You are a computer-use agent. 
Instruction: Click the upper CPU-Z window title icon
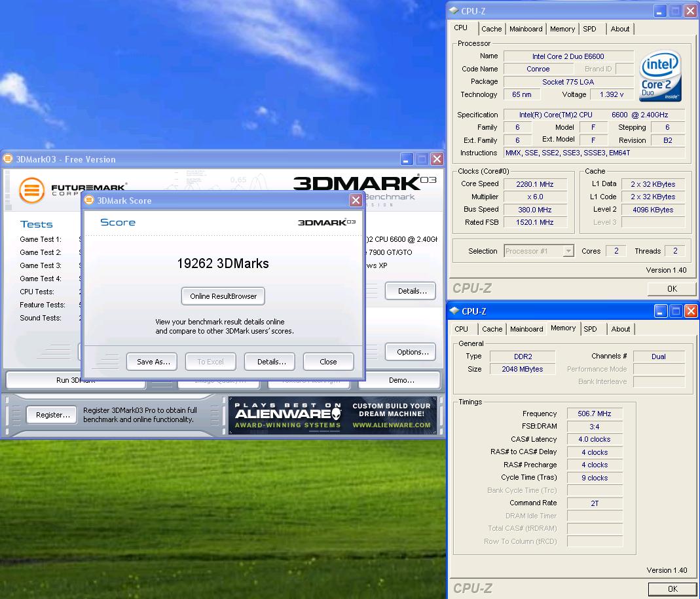pyautogui.click(x=454, y=10)
